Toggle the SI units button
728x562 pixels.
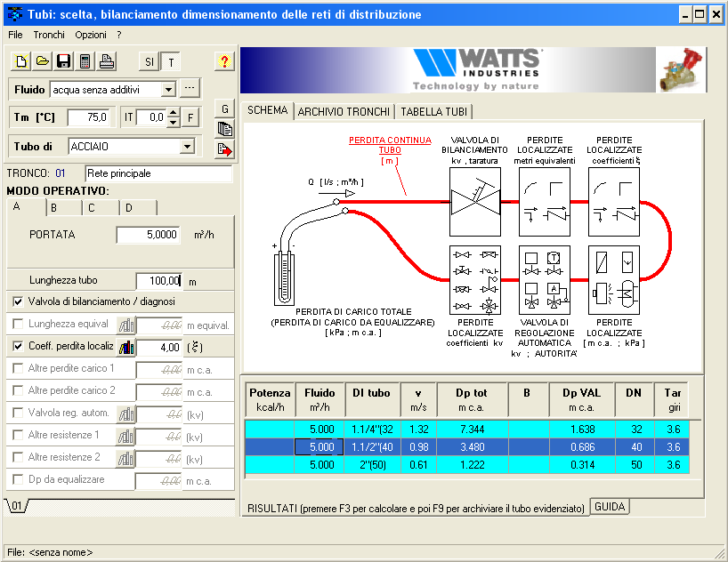click(x=150, y=61)
